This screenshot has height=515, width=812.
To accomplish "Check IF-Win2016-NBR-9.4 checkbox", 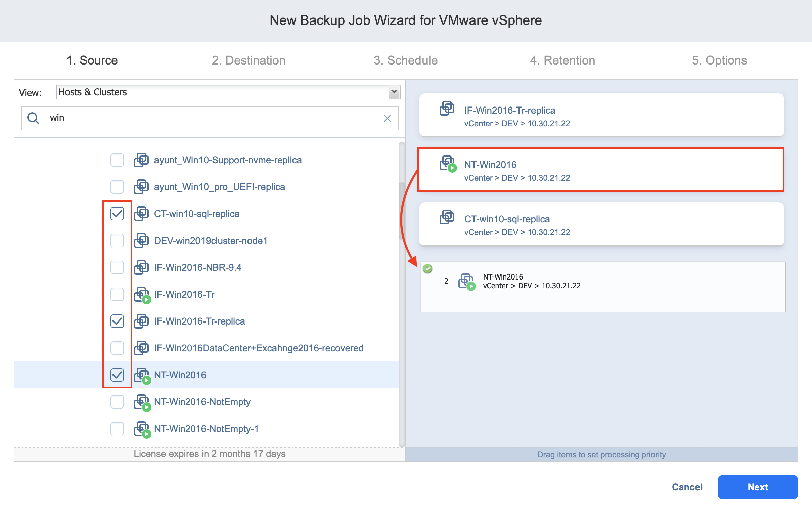I will (x=117, y=267).
